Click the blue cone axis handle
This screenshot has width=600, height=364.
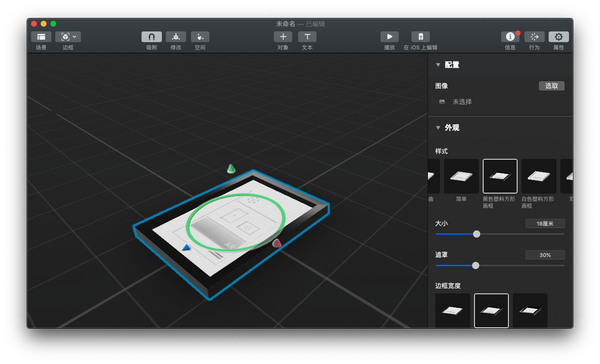tap(186, 248)
